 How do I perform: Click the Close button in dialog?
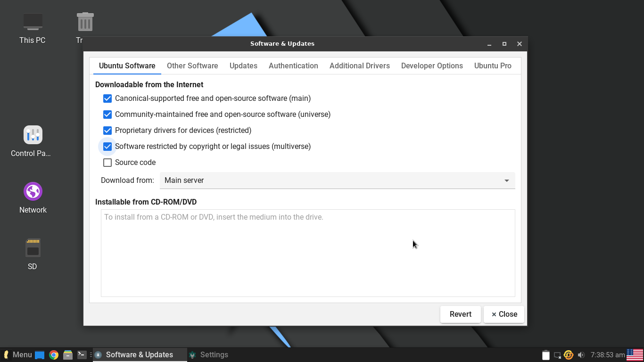pyautogui.click(x=504, y=314)
